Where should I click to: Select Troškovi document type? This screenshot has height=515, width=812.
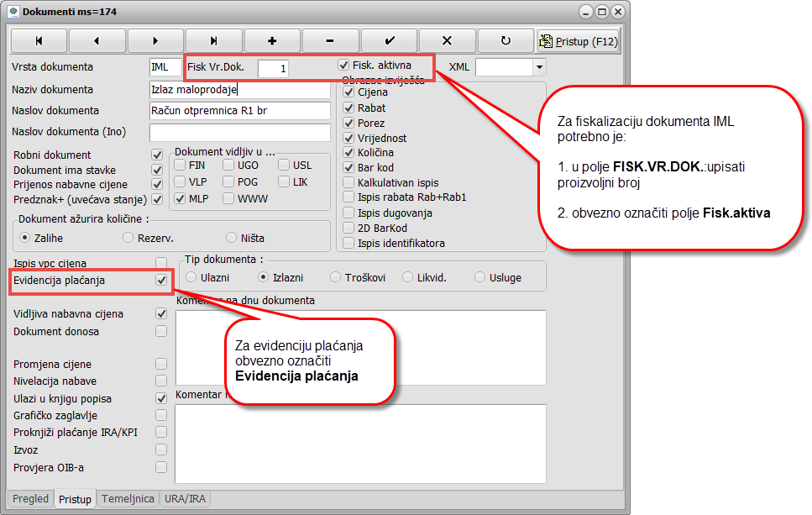click(x=336, y=278)
